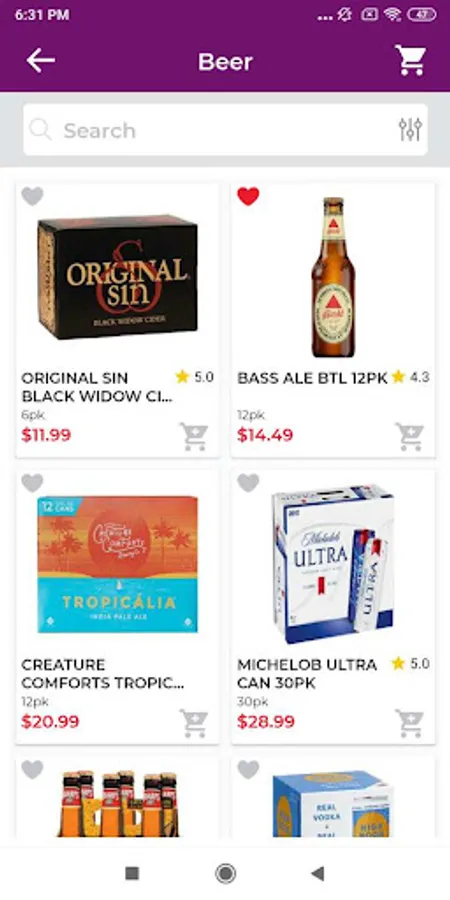Add Creature Comforts Tropicalia to cart

pyautogui.click(x=193, y=723)
